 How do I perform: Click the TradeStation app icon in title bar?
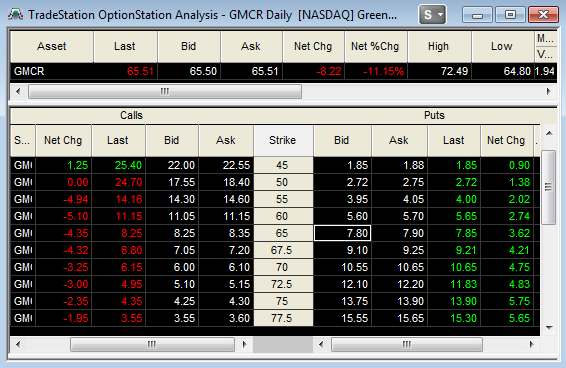click(15, 14)
